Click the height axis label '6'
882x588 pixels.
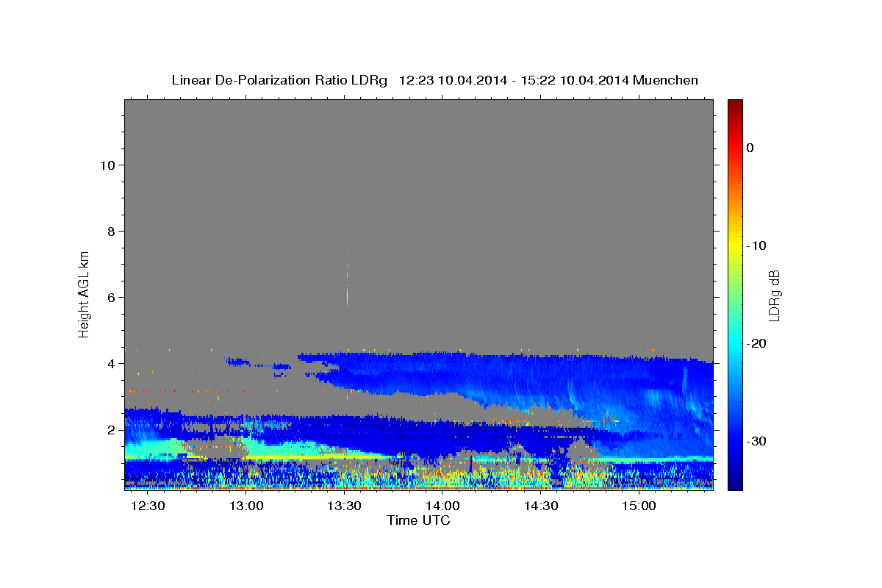(x=110, y=297)
